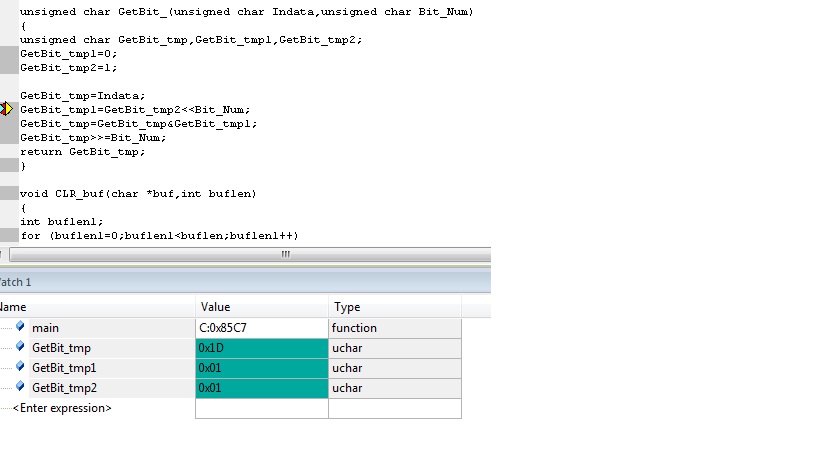Click gutter beside GetBit_tmp1=0 line
This screenshot has height=460, width=819.
point(9,53)
